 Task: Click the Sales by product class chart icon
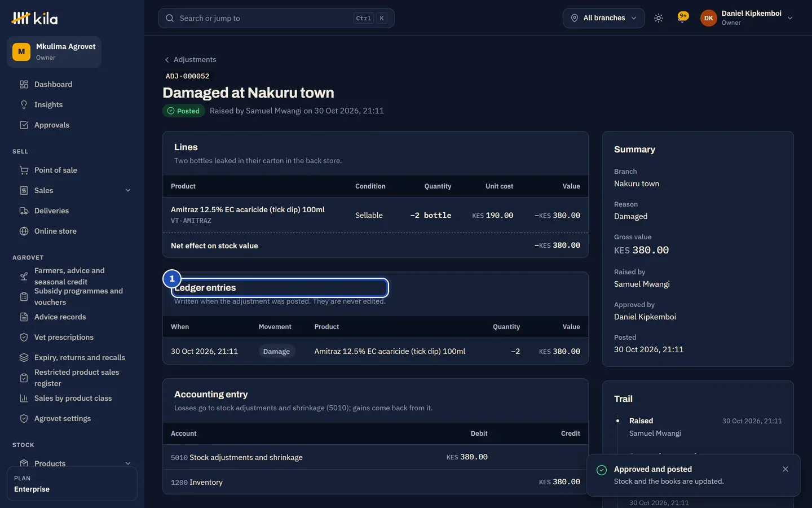click(x=24, y=398)
